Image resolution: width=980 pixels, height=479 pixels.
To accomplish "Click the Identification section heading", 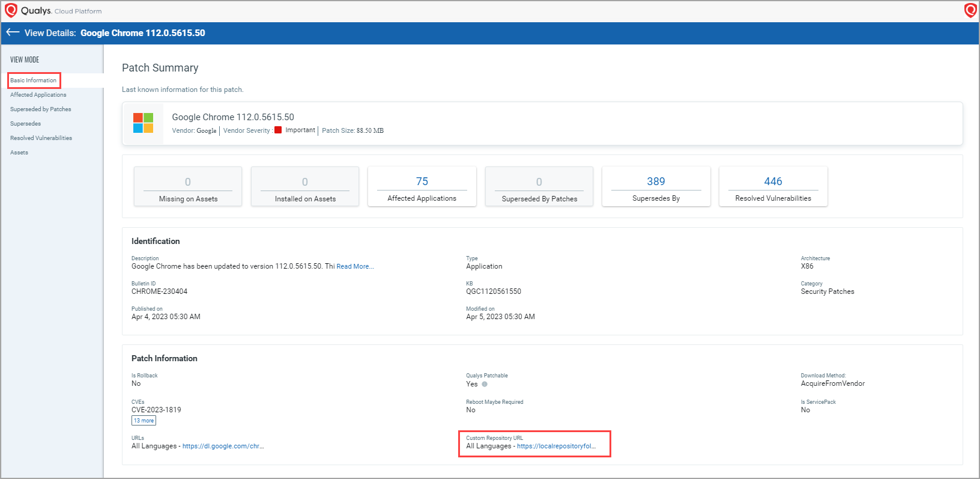I will click(156, 241).
